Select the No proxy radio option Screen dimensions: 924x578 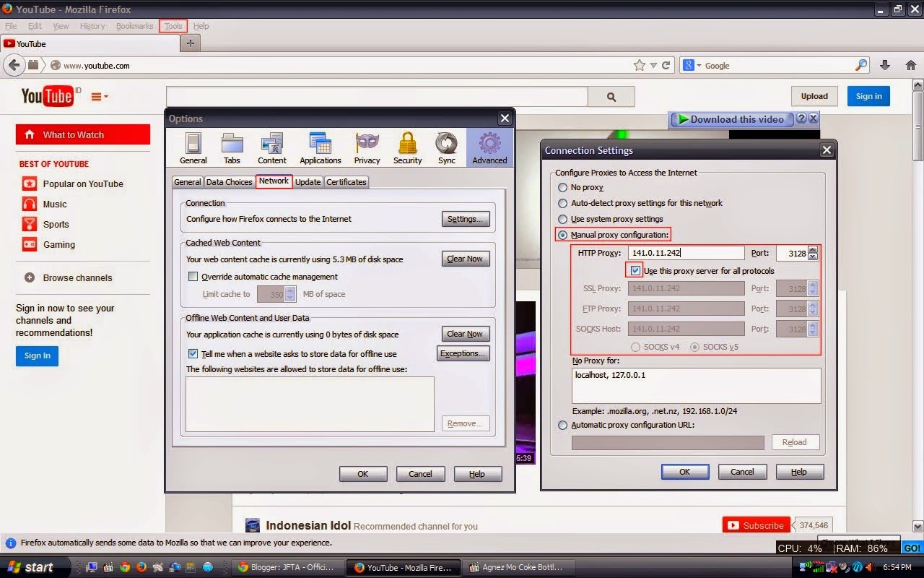(563, 187)
